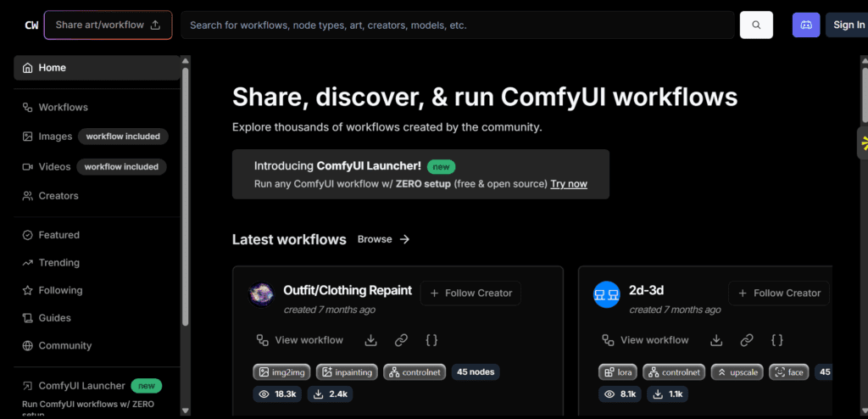
Task: Download the Outfit/Clothing Repaint workflow
Action: (370, 340)
